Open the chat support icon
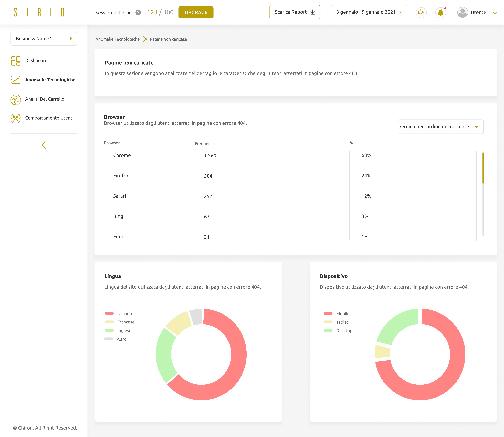Viewport: 504px width, 437px height. 421,12
